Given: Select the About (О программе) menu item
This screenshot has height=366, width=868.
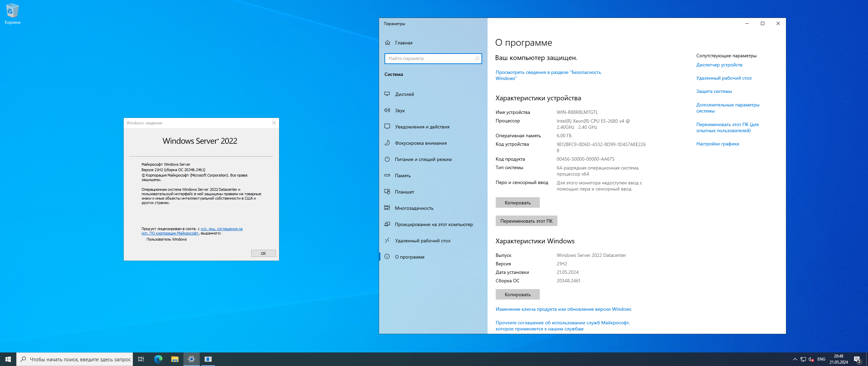Looking at the screenshot, I should pyautogui.click(x=409, y=257).
